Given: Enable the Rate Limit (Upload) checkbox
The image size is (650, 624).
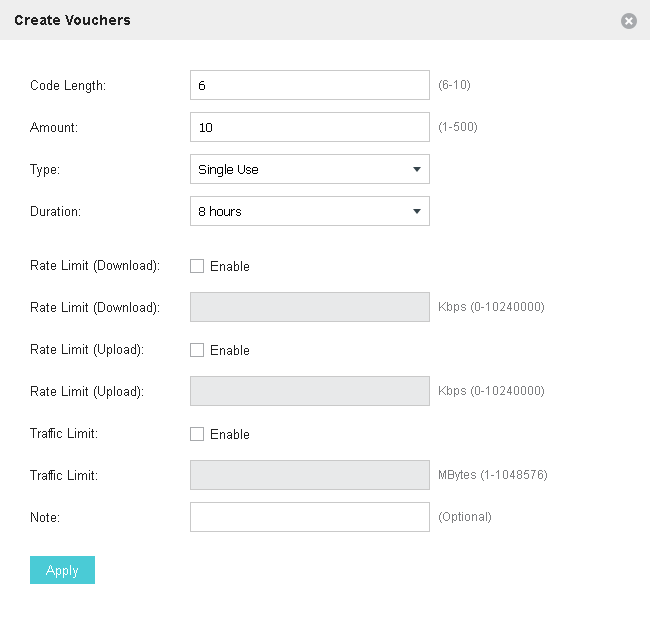Looking at the screenshot, I should tap(197, 350).
